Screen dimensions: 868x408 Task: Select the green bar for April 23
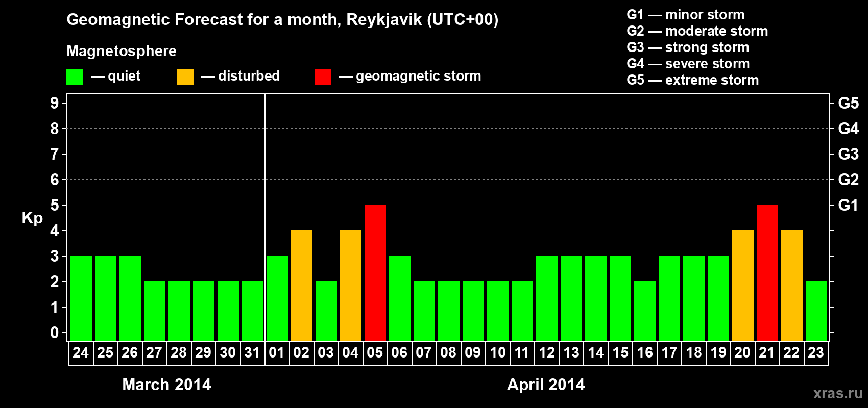pyautogui.click(x=816, y=311)
